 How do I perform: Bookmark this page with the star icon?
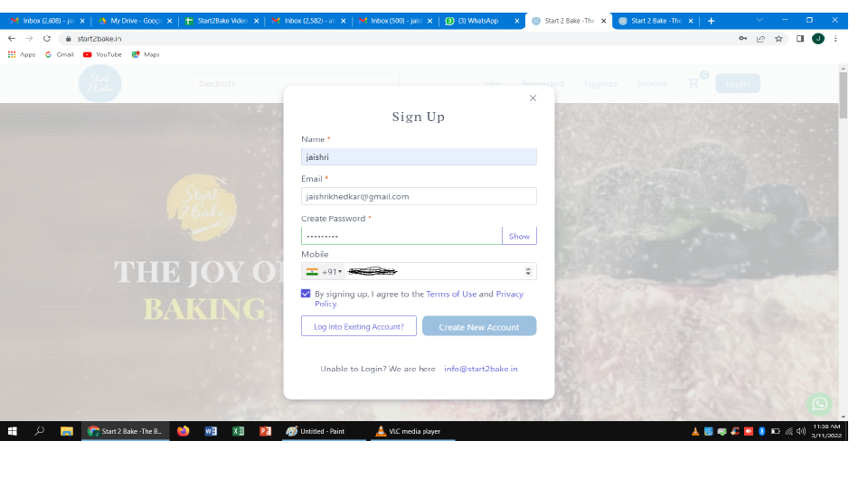coord(778,39)
